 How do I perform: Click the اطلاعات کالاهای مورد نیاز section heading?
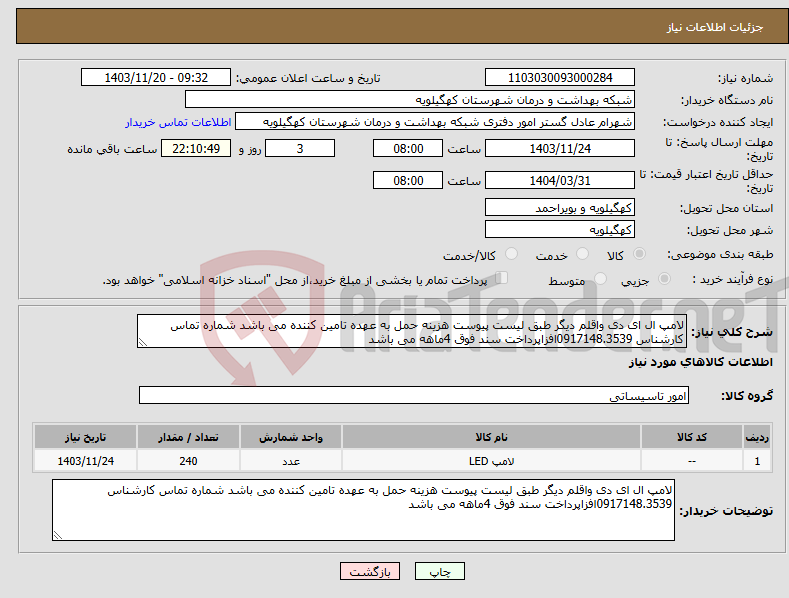tap(700, 362)
